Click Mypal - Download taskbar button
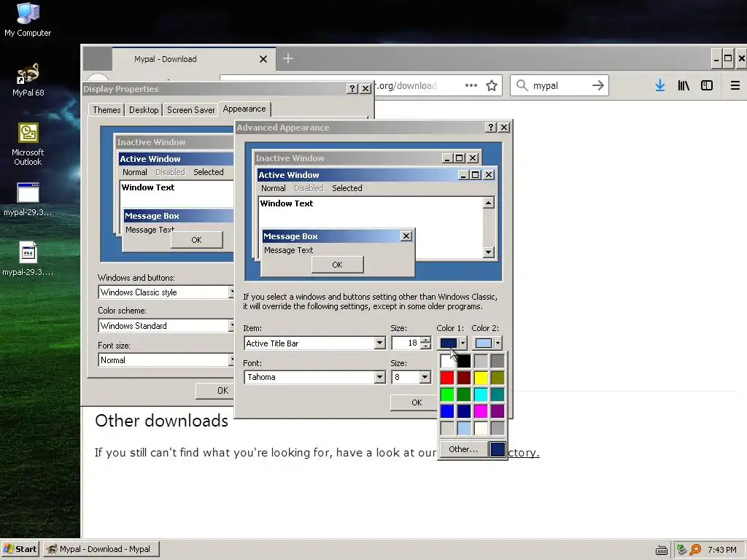 (101, 549)
